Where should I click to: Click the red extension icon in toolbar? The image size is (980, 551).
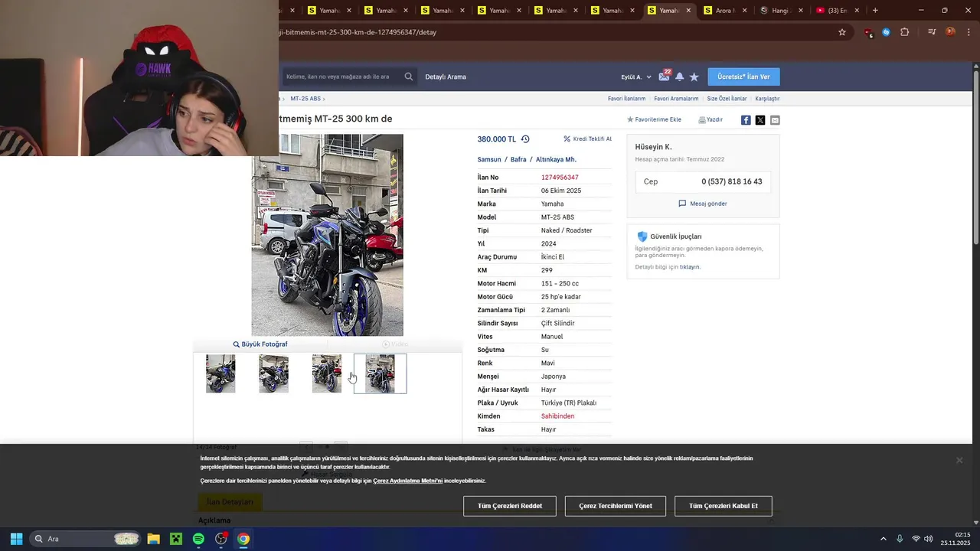[868, 32]
